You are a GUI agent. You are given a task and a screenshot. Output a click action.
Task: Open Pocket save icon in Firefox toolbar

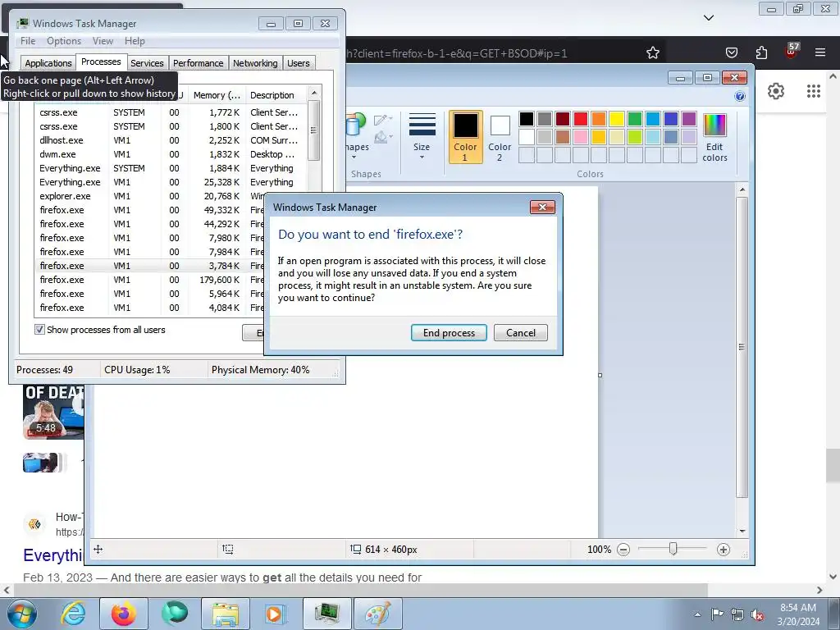point(731,52)
